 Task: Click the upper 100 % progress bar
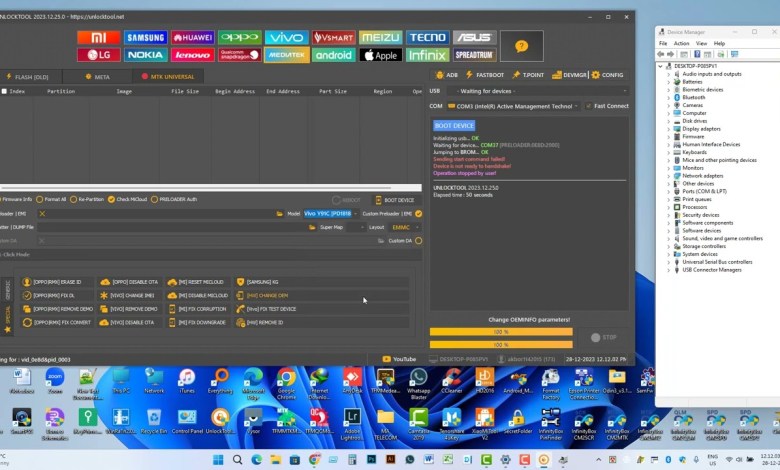pos(501,332)
